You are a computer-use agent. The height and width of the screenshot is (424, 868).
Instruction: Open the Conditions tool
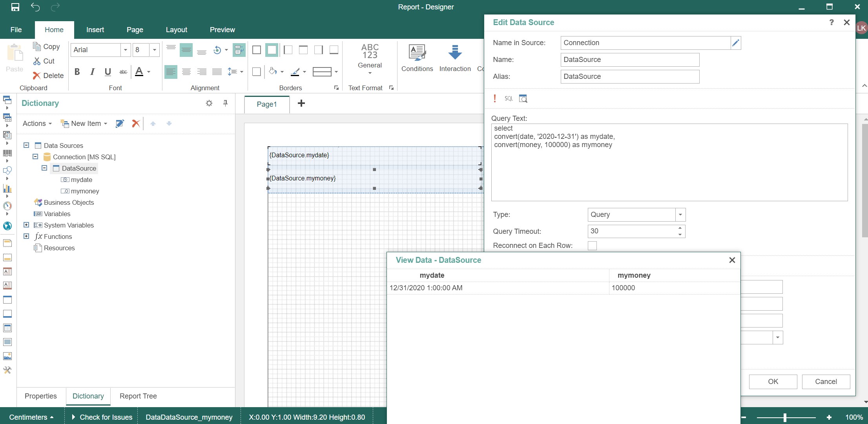coord(417,58)
